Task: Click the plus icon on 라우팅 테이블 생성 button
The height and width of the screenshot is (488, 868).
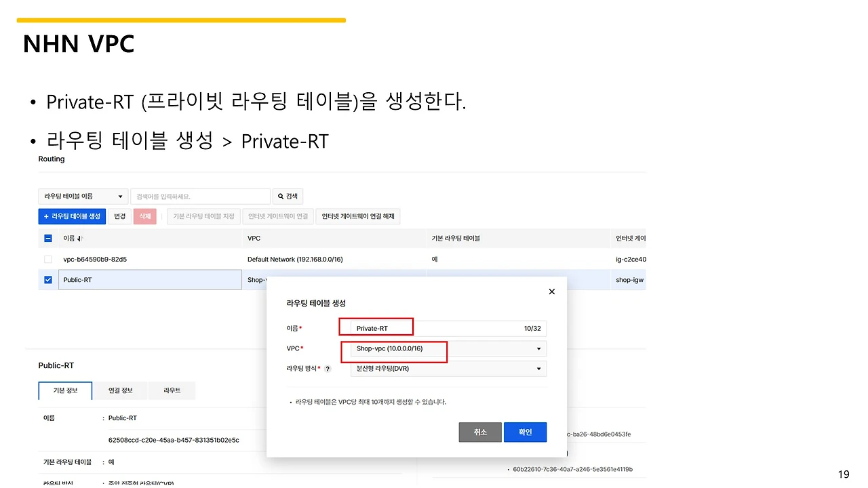Action: coord(45,216)
